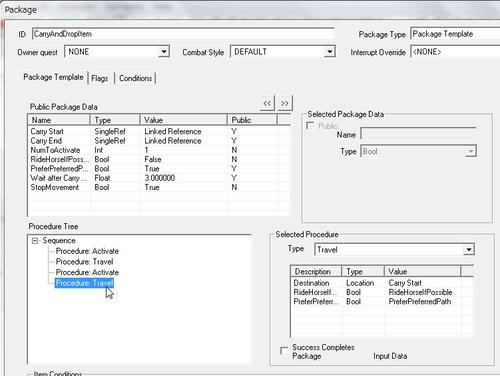This screenshot has height=376, width=500.
Task: Click the Value column header in Selected Procedure
Action: point(423,271)
